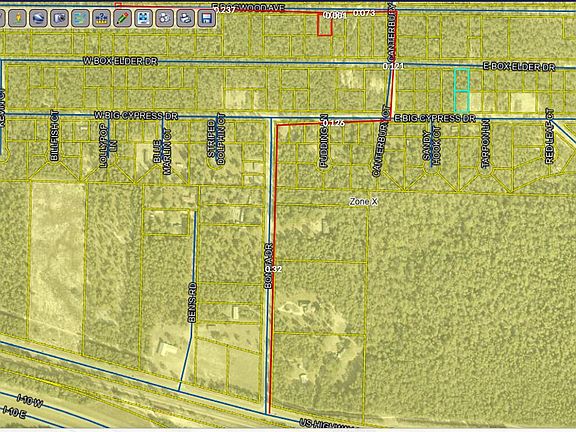Click the select features map tool

click(x=80, y=18)
